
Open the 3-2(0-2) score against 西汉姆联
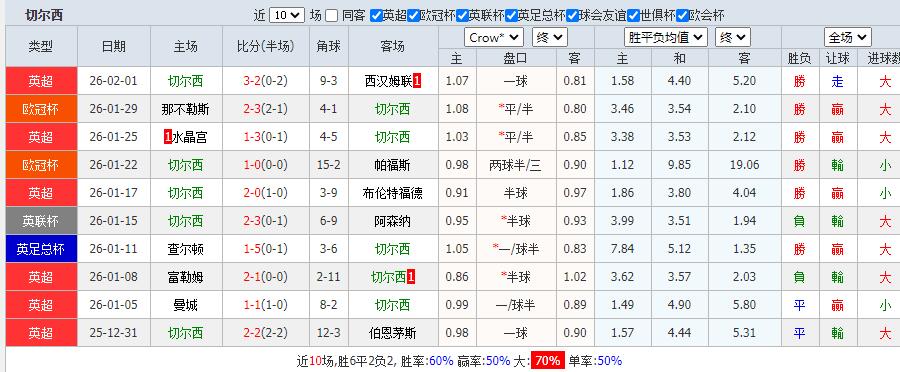pyautogui.click(x=265, y=81)
